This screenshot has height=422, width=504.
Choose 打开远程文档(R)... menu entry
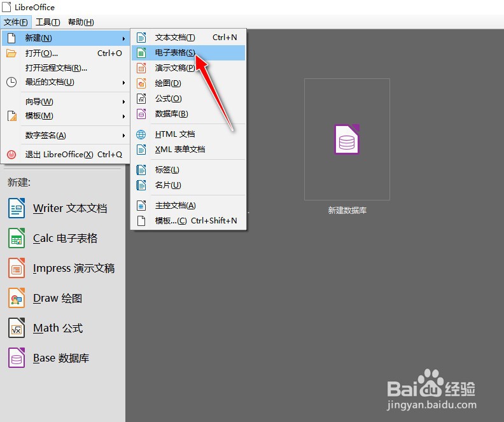(66, 68)
